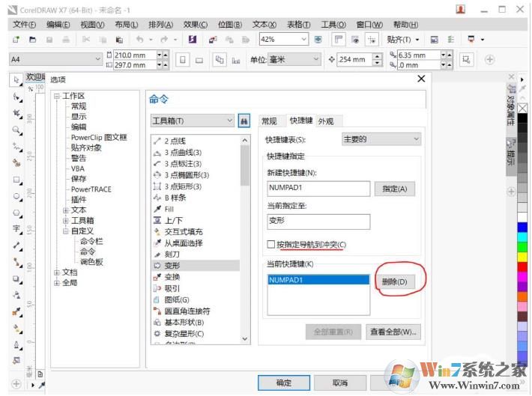Click the portrait orientation icon
The height and width of the screenshot is (396, 532).
click(183, 60)
